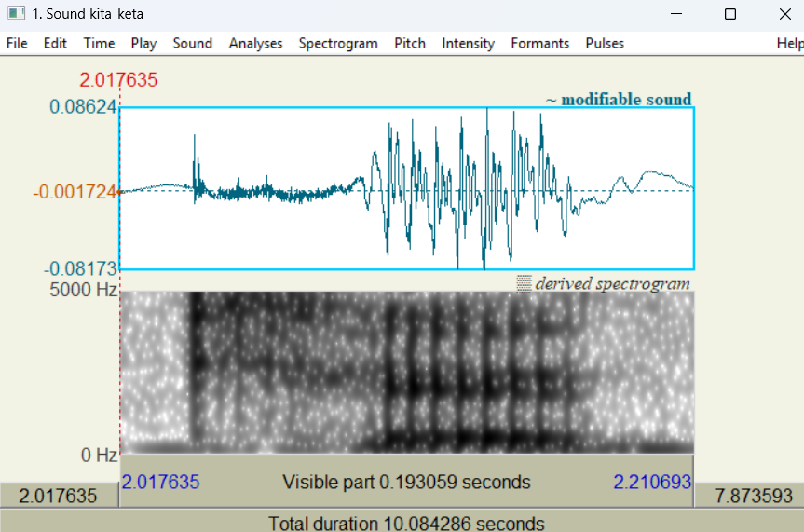The width and height of the screenshot is (804, 532).
Task: Click the waveform minimum value -0.08173
Action: point(80,268)
